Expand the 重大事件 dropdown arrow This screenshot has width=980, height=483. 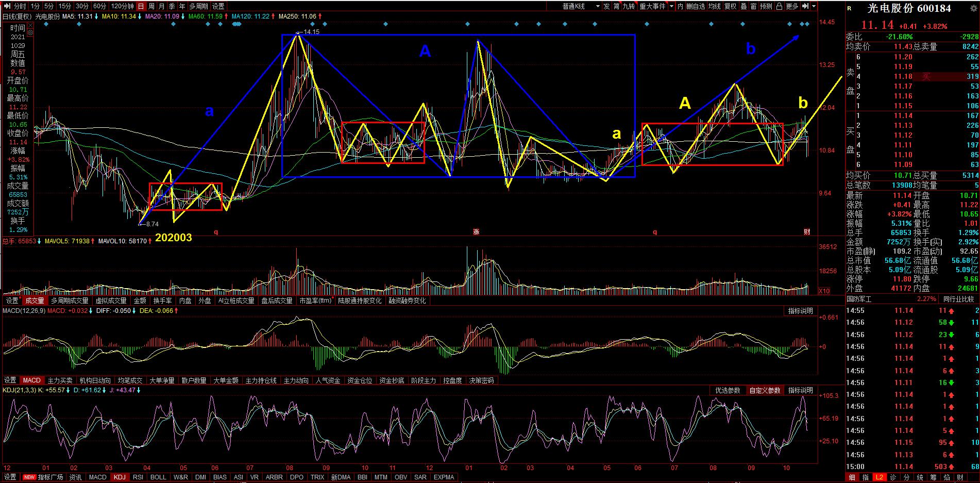671,6
